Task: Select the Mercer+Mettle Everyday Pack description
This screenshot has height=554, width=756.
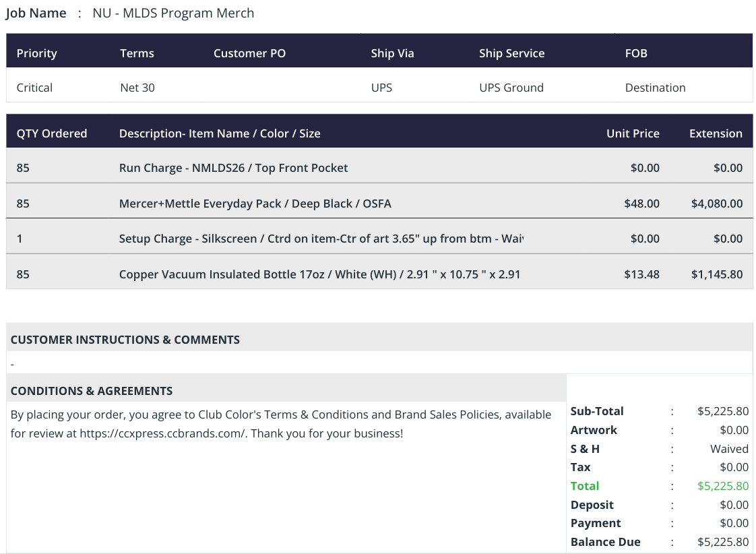Action: (255, 204)
